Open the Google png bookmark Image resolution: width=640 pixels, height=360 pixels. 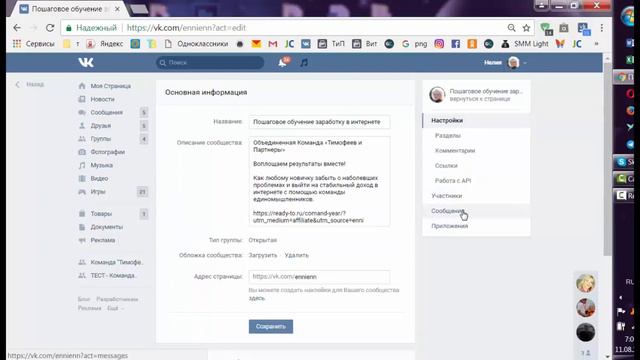(x=414, y=44)
